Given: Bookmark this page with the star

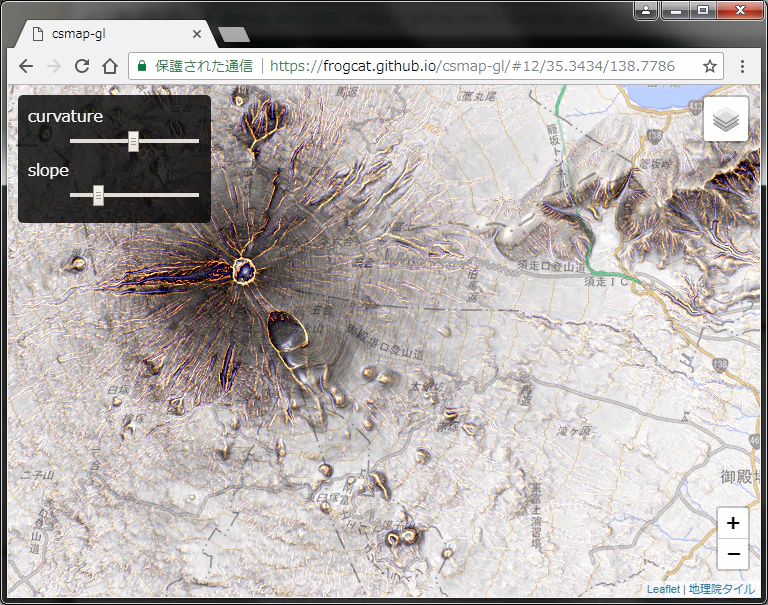Looking at the screenshot, I should (710, 66).
